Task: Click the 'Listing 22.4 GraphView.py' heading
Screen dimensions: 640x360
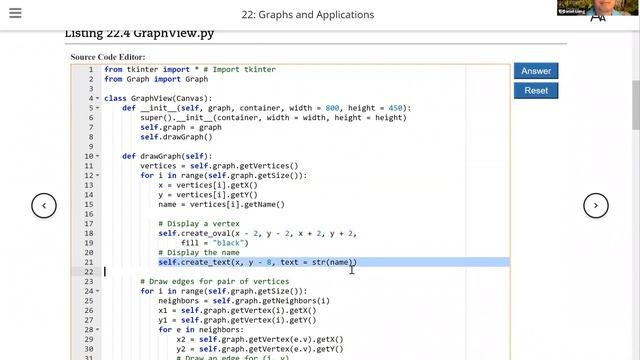Action: point(139,33)
